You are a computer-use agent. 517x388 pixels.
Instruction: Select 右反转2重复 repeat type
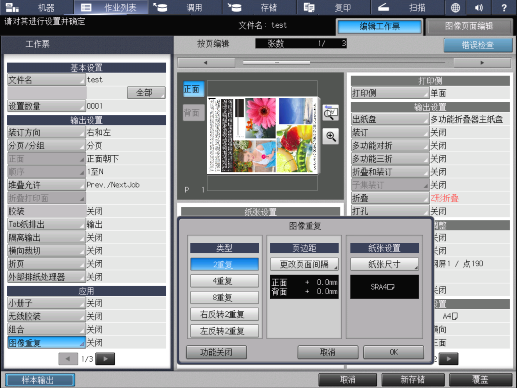point(224,314)
